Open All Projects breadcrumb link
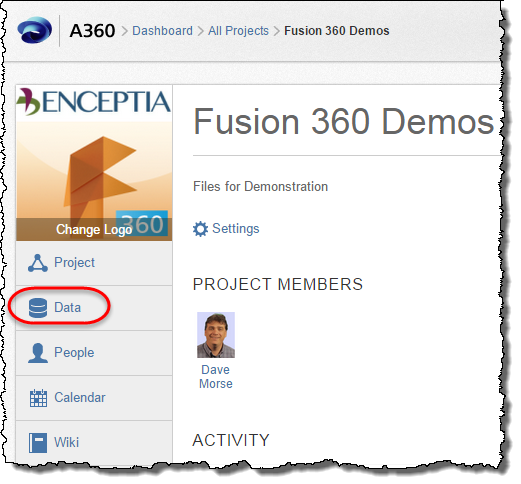The image size is (521, 484). tap(238, 31)
